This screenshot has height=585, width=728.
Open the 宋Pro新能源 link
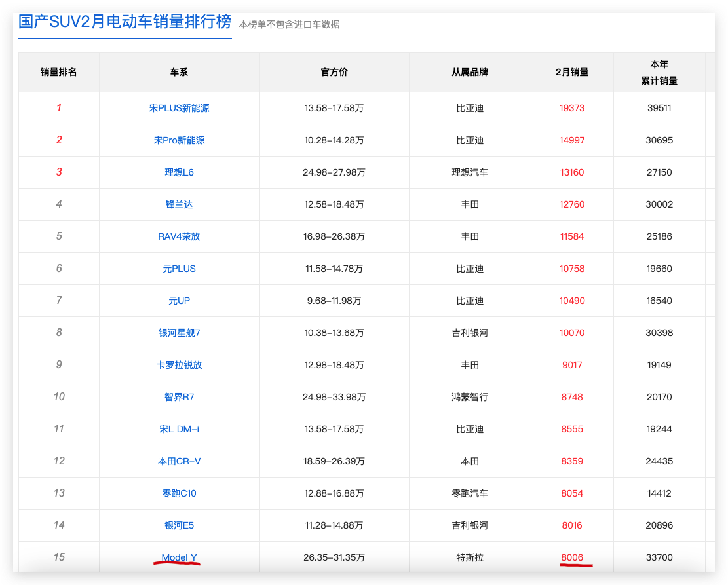(x=179, y=140)
